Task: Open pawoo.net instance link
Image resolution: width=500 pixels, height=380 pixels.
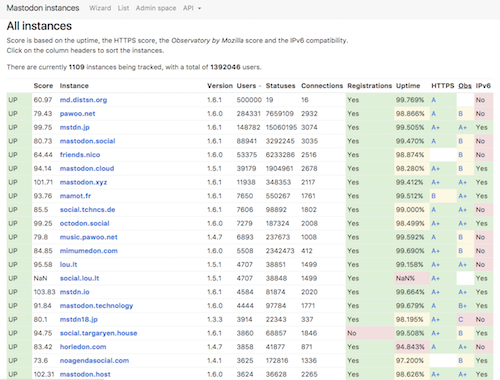Action: (x=77, y=114)
